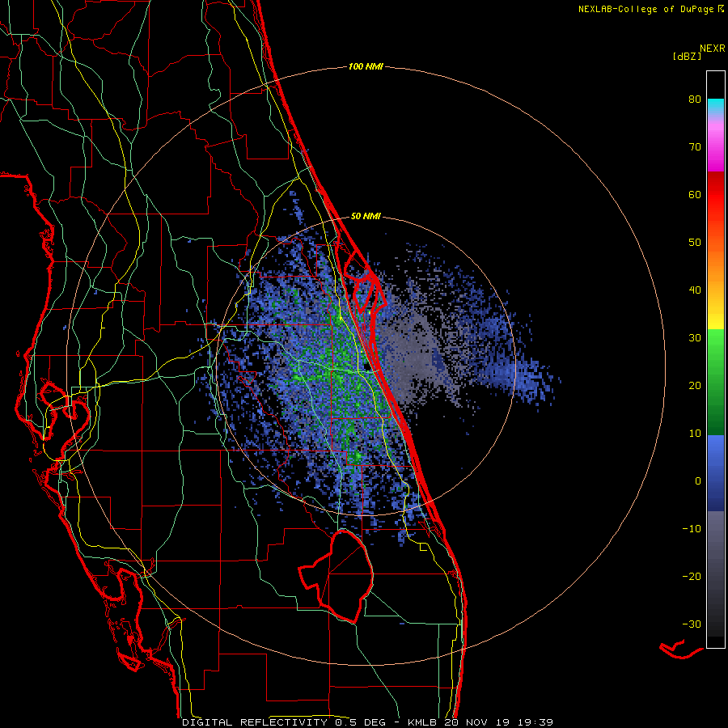
Task: Click the "NEXR" label above the color bar
Action: click(712, 49)
